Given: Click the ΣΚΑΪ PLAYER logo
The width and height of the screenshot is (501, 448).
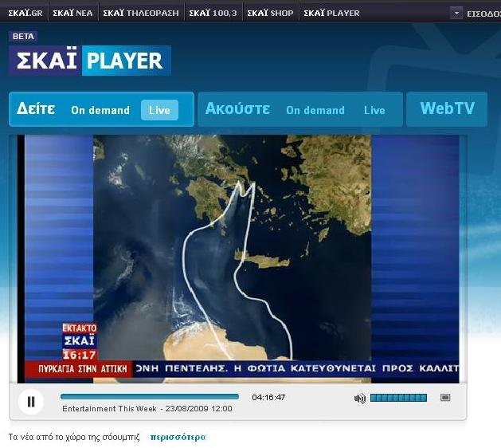Looking at the screenshot, I should click(x=90, y=61).
